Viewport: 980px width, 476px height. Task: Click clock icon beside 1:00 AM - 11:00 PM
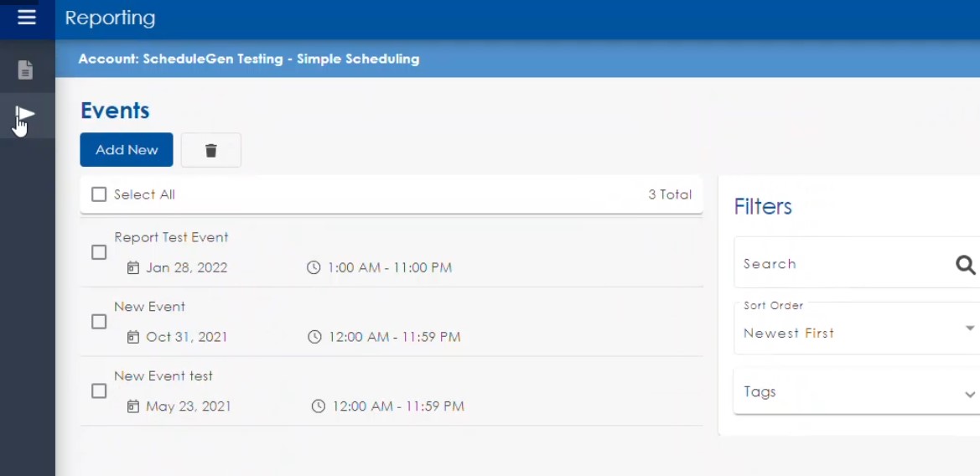314,268
